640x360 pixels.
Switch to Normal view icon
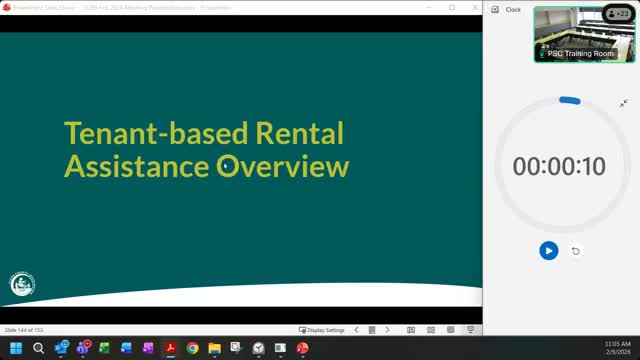tap(411, 330)
